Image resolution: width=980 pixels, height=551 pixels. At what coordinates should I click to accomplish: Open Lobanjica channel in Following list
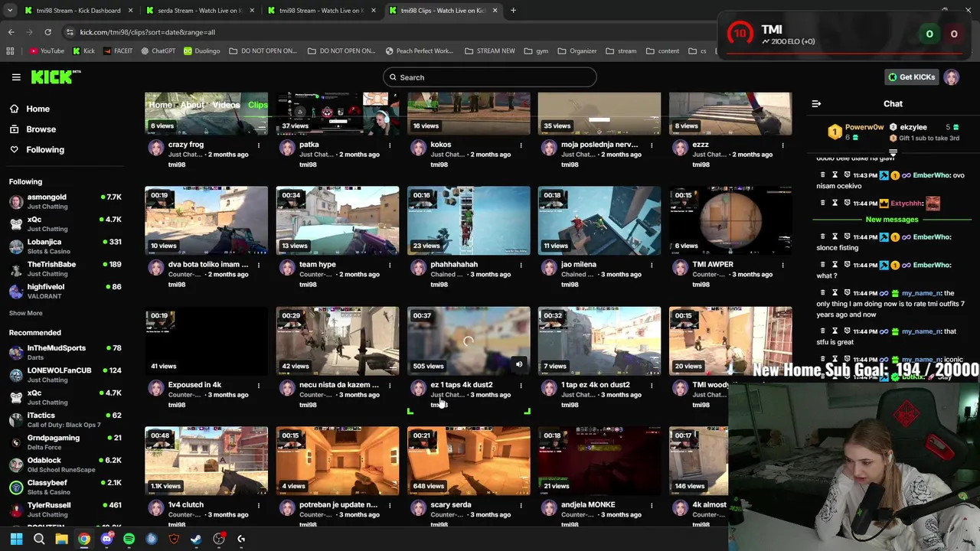click(x=65, y=246)
